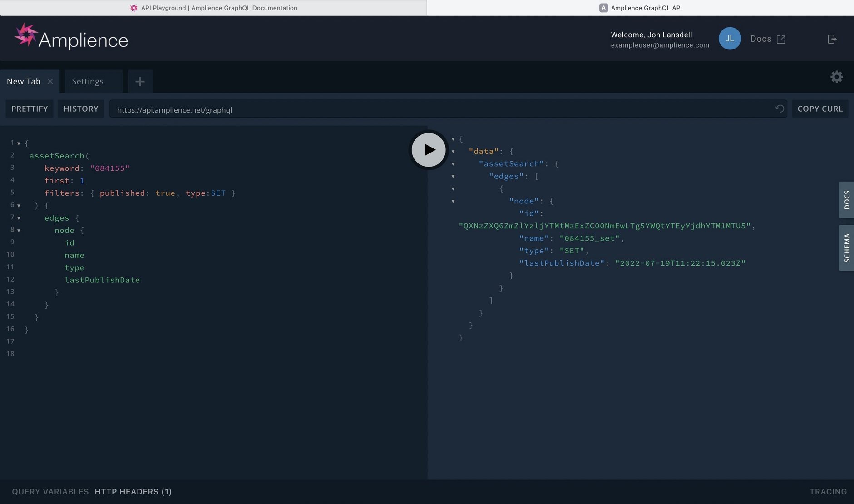Close the New Tab query tab
Viewport: 854px width, 504px height.
coord(50,81)
